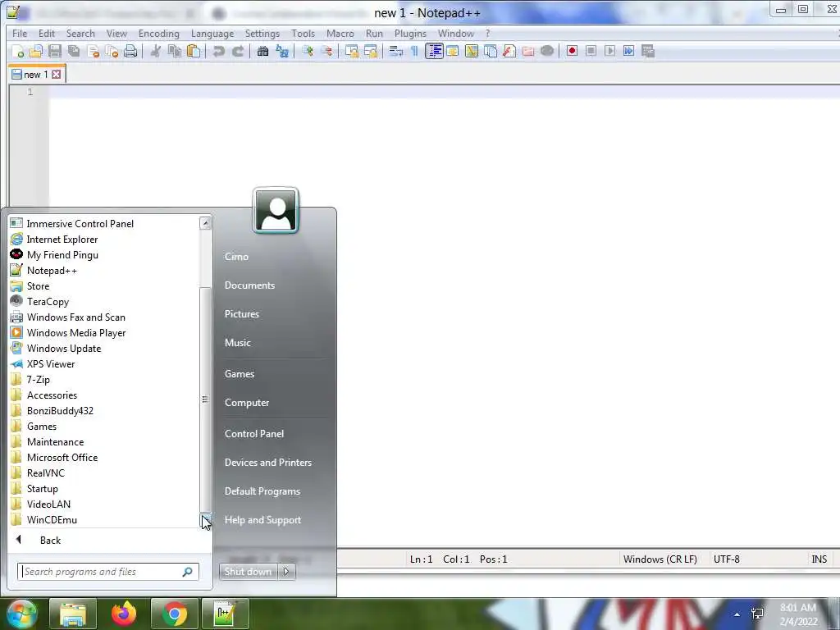
Task: Click the Search programs and files field
Action: pos(108,572)
